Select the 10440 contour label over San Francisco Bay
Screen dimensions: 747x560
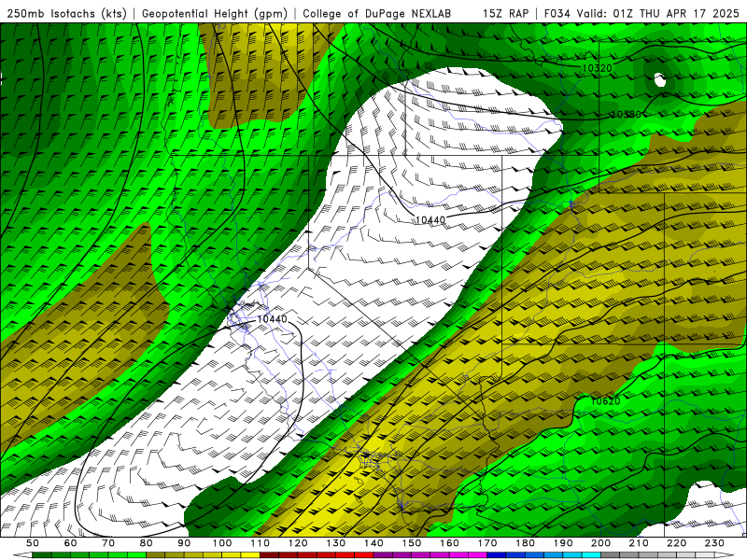(x=272, y=318)
